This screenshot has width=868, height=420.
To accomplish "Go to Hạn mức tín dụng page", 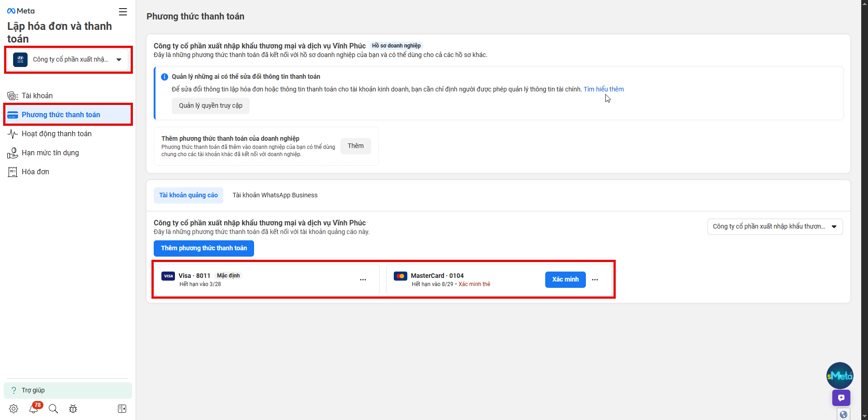I will (x=50, y=153).
